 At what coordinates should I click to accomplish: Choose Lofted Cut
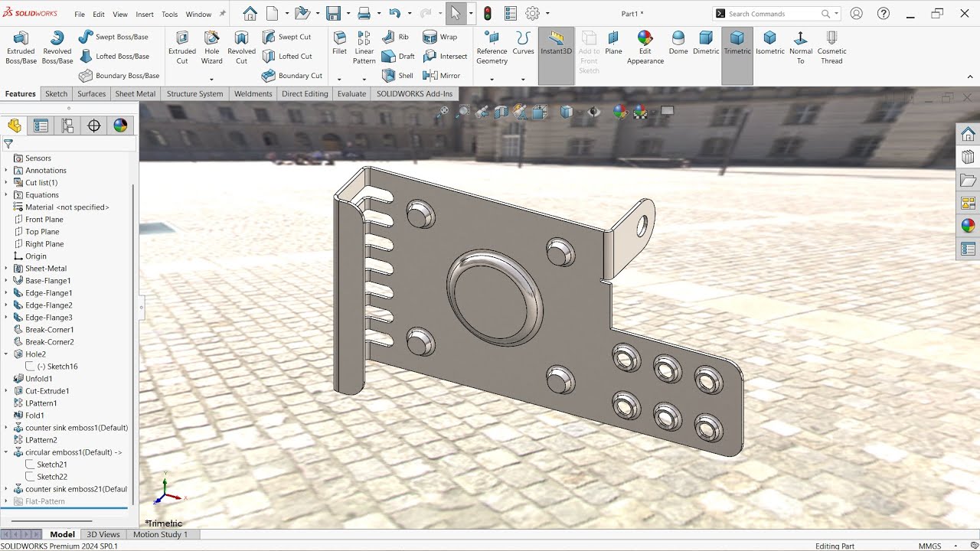(x=287, y=56)
